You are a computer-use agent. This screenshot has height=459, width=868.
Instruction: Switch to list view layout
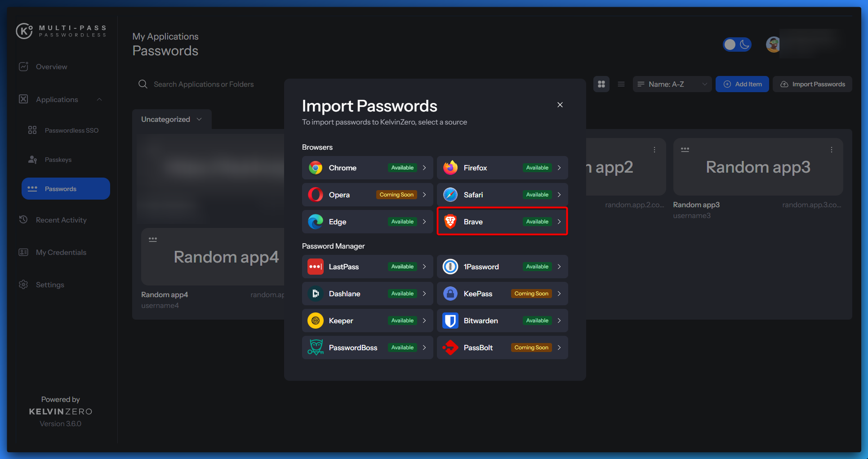coord(621,84)
